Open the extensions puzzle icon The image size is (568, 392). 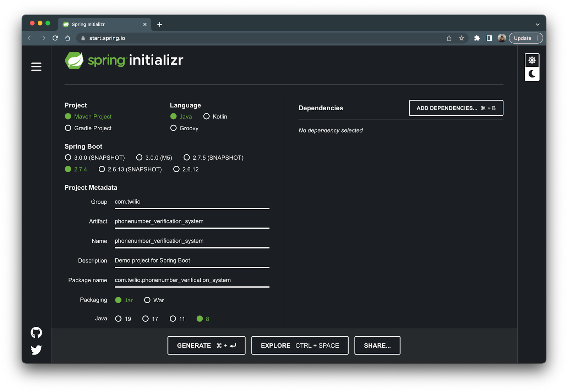(x=477, y=38)
